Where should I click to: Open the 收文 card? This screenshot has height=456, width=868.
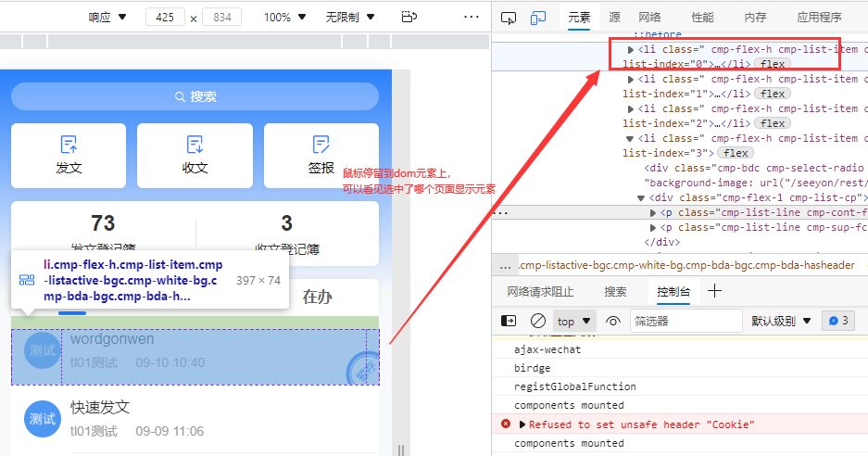tap(195, 156)
